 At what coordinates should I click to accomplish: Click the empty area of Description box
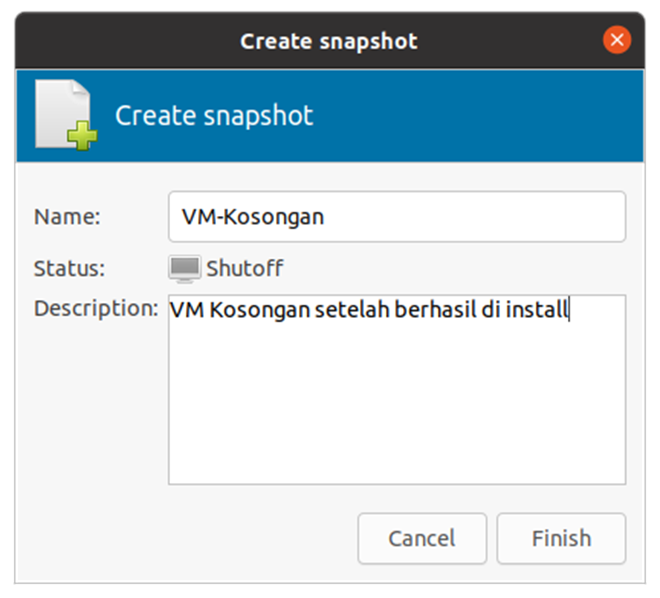click(396, 410)
